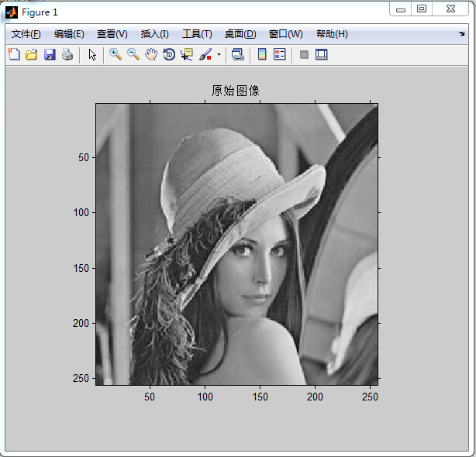Click the x-axis tick label 250
The width and height of the screenshot is (476, 457).
370,397
